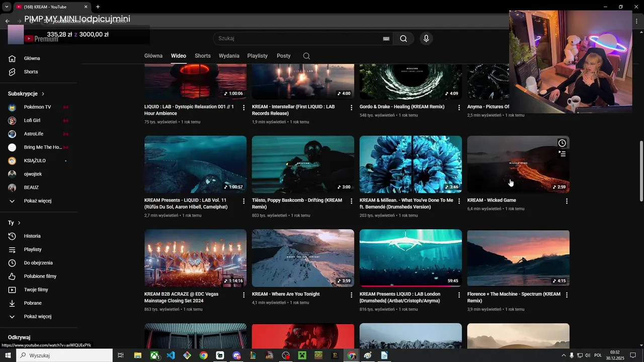This screenshot has height=362, width=644.
Task: Open new browser tab plus button
Action: point(98,7)
